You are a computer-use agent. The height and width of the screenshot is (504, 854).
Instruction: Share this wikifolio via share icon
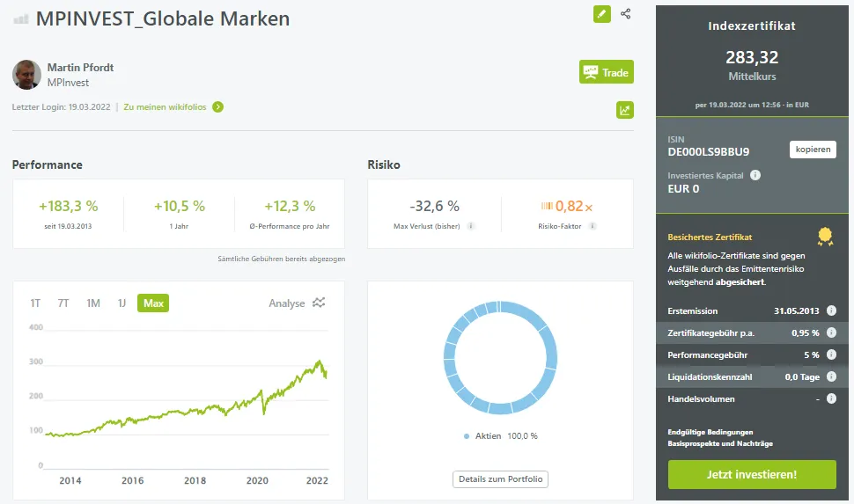click(626, 14)
